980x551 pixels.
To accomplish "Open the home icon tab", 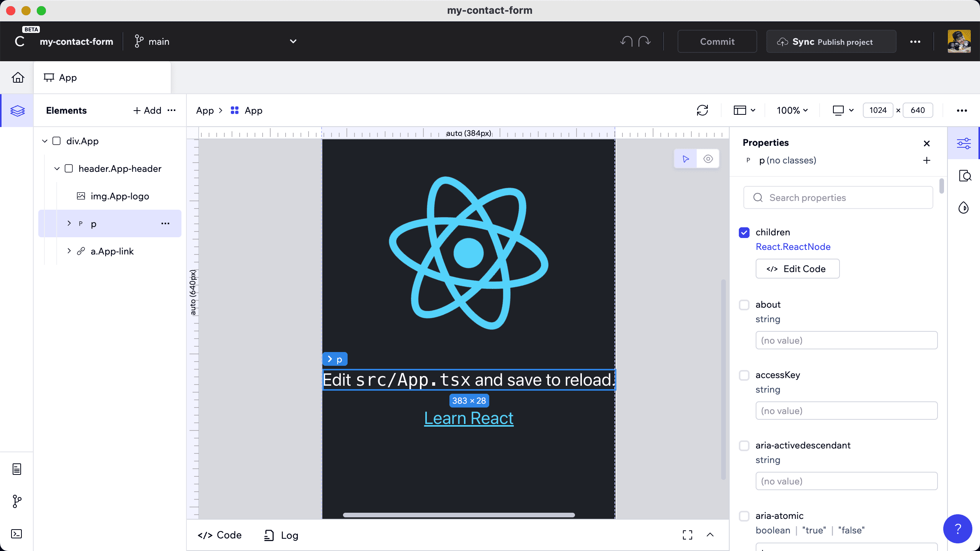I will [x=18, y=78].
